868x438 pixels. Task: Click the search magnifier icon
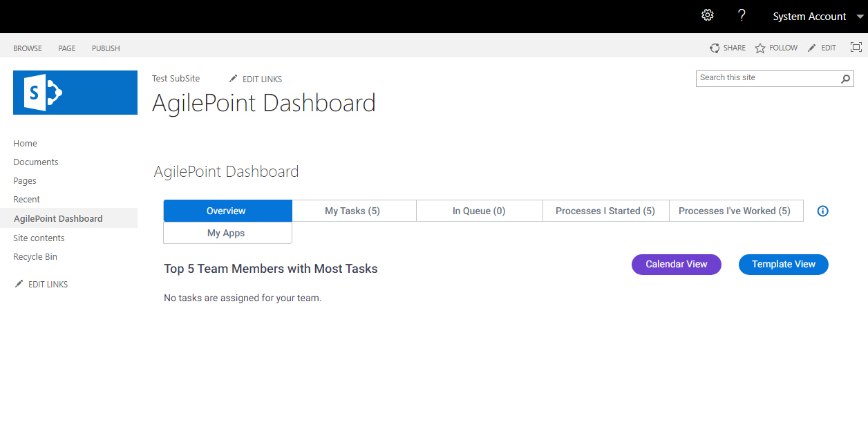point(845,79)
